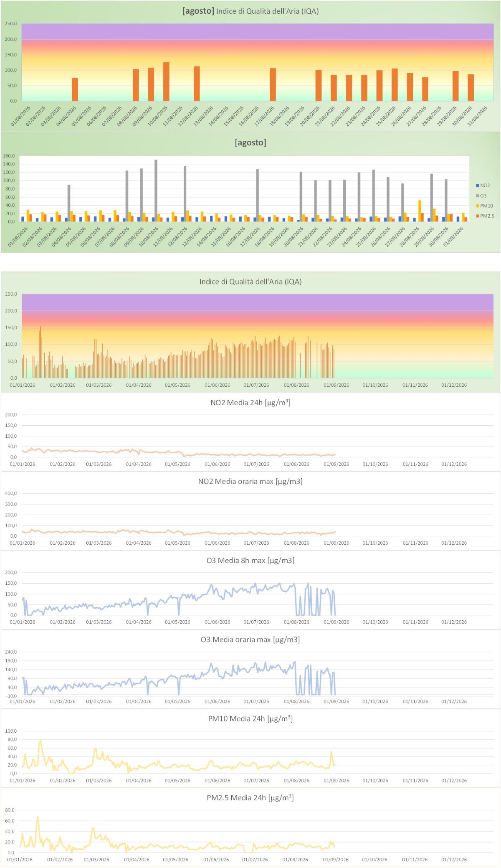Viewport: 501px width, 868px height.
Task: Select the 'O3 Media oraria max' chart title
Action: point(250,640)
